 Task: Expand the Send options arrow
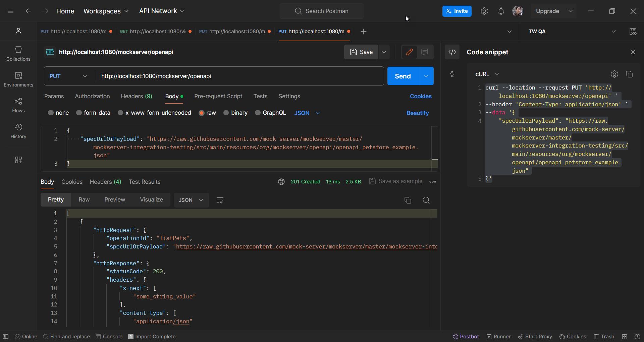[x=426, y=76]
